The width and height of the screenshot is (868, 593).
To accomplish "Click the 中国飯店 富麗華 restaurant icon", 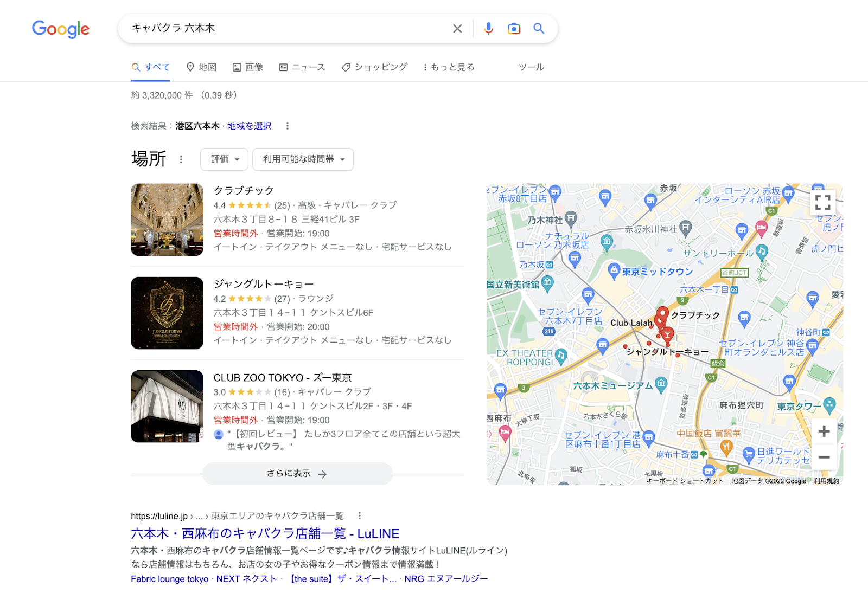I will [726, 447].
